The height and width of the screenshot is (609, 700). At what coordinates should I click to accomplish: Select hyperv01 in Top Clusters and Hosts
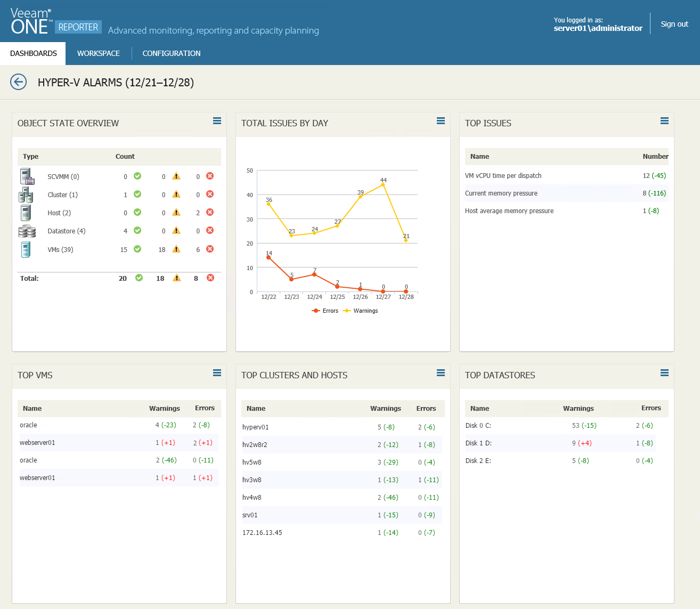(x=256, y=427)
